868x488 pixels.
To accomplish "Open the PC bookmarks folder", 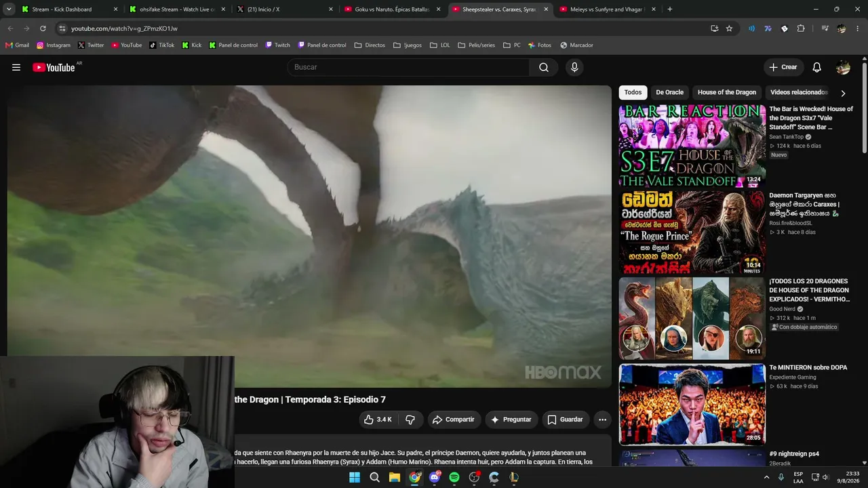I will [x=512, y=45].
